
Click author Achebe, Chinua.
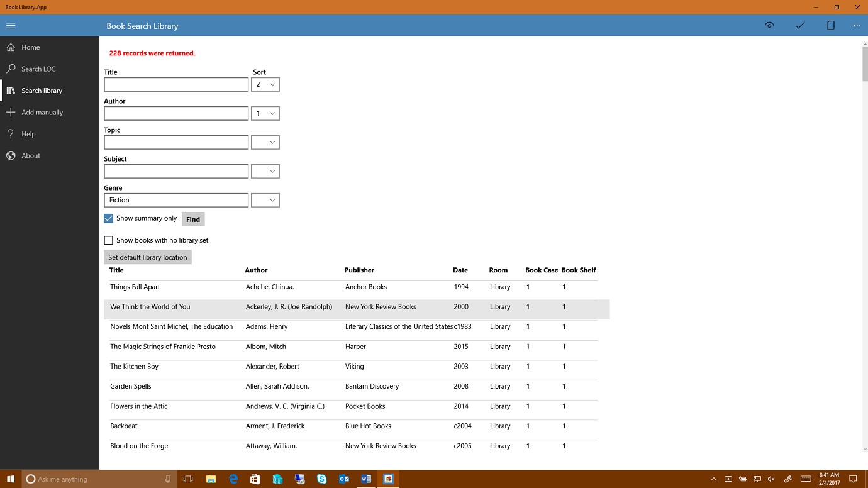[270, 287]
